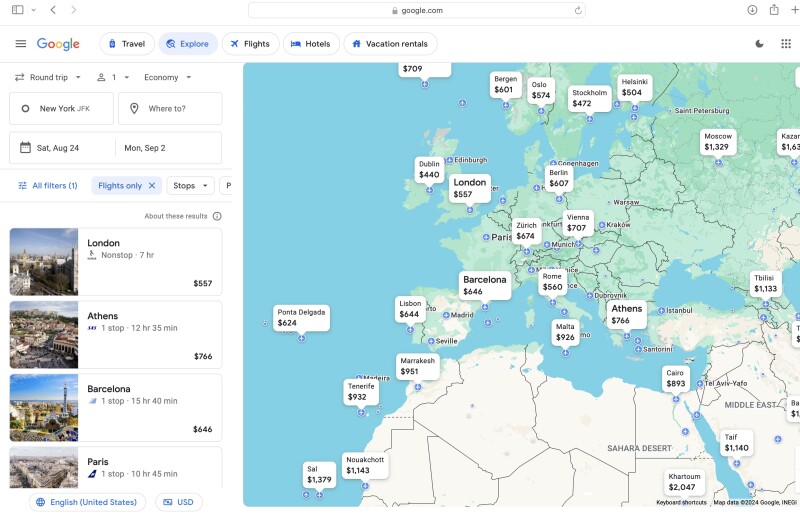Open the All filters (1) button
This screenshot has height=516, width=800.
[48, 186]
